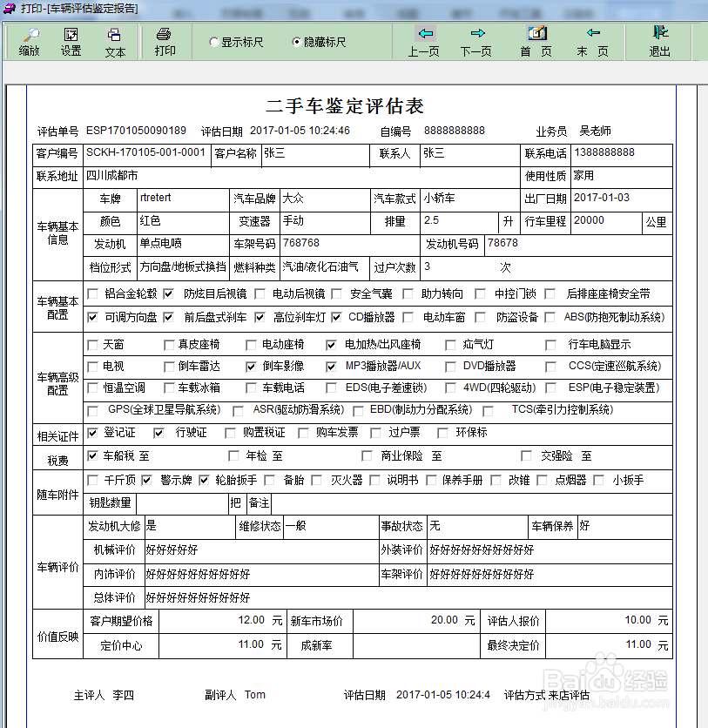Viewport: 708px width, 728px height.
Task: Click salesperson name 吴老师
Action: (x=595, y=131)
